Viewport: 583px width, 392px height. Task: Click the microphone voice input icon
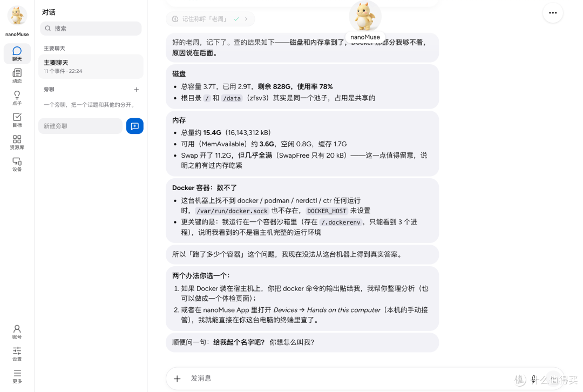[534, 379]
